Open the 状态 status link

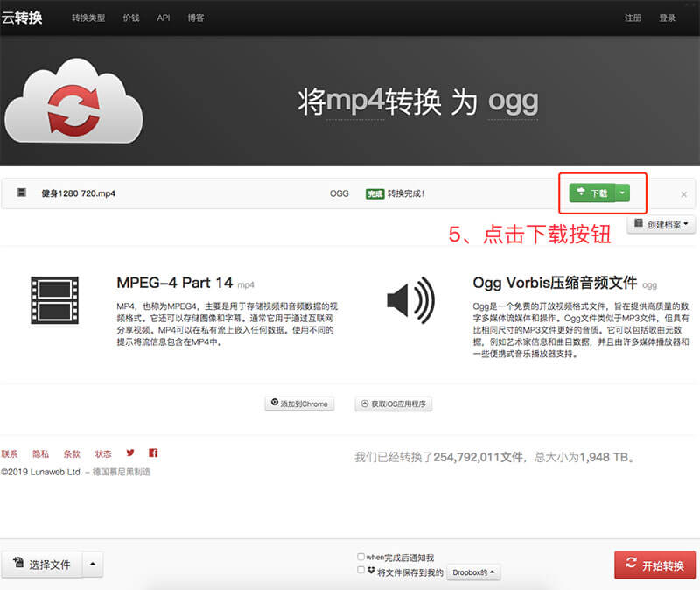tap(103, 453)
